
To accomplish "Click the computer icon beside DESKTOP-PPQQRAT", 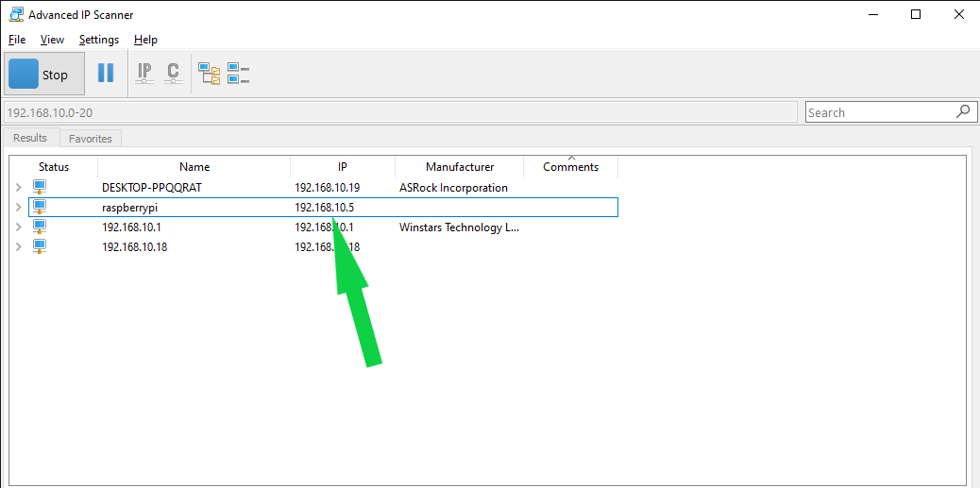I will click(x=40, y=187).
